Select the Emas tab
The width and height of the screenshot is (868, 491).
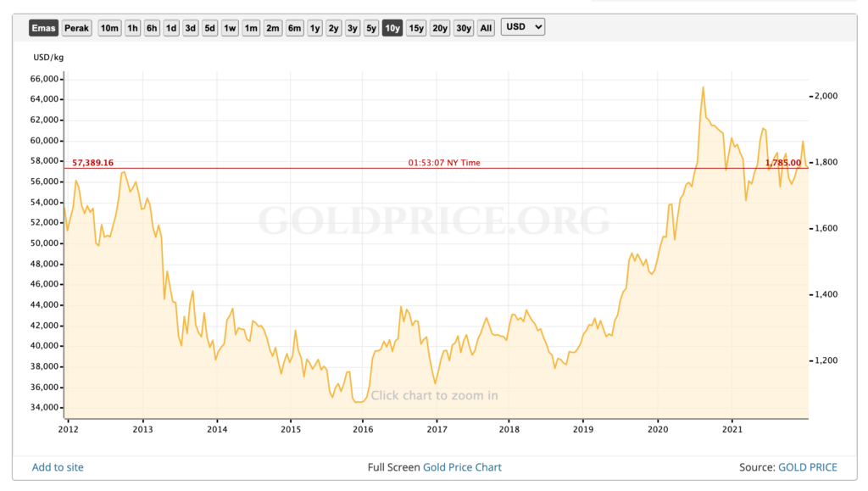pyautogui.click(x=43, y=27)
